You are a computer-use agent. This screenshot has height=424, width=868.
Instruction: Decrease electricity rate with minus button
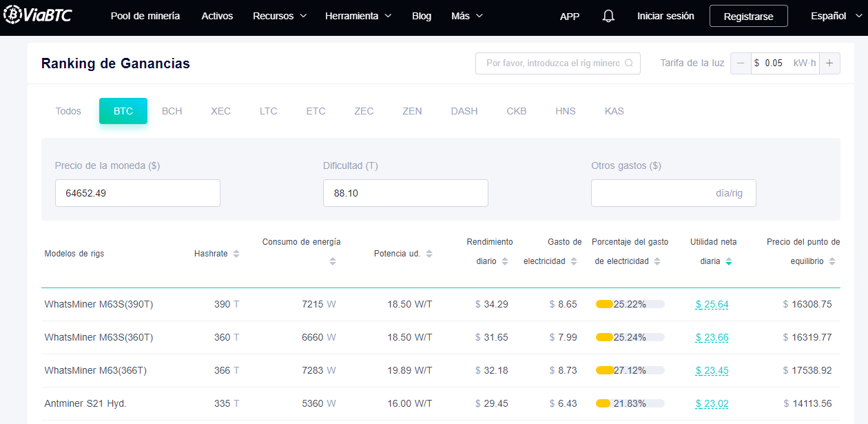[x=741, y=63]
